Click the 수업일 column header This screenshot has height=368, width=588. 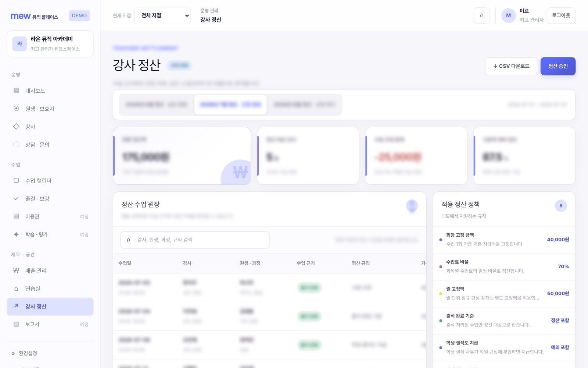tap(125, 263)
